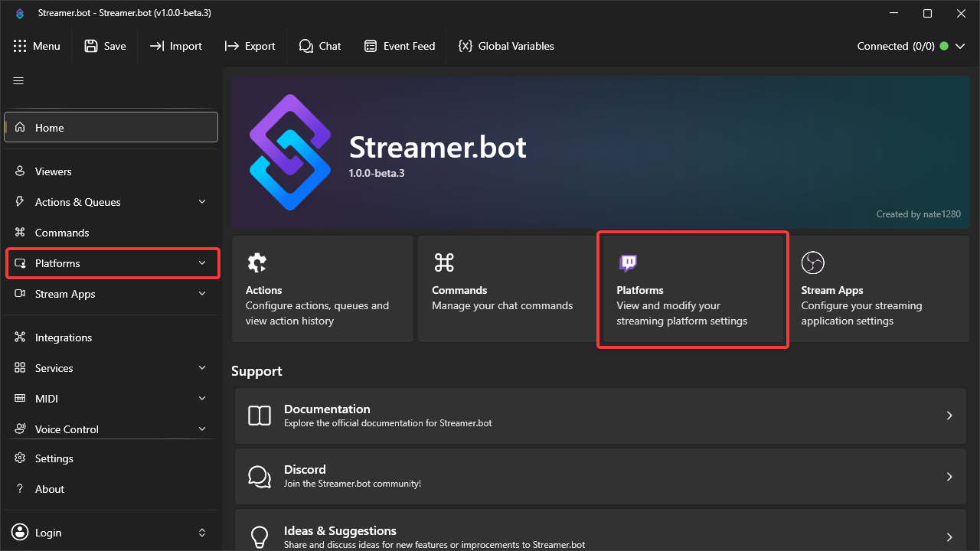Open Stream Apps settings card
Screen dimensions: 980x551
878,289
